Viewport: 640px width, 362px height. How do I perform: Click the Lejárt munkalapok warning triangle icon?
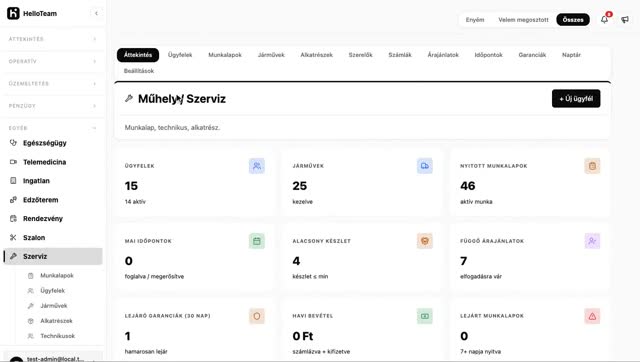(x=592, y=316)
